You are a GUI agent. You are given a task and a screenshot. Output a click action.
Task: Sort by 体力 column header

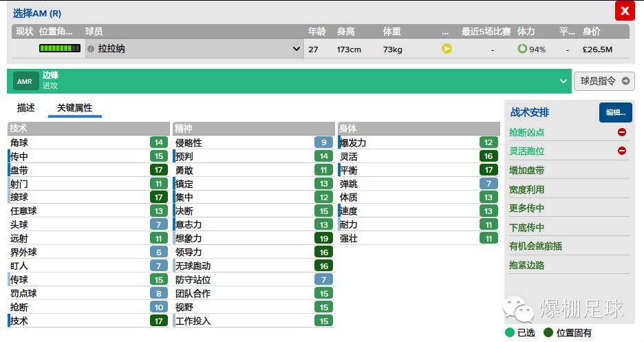(x=526, y=31)
